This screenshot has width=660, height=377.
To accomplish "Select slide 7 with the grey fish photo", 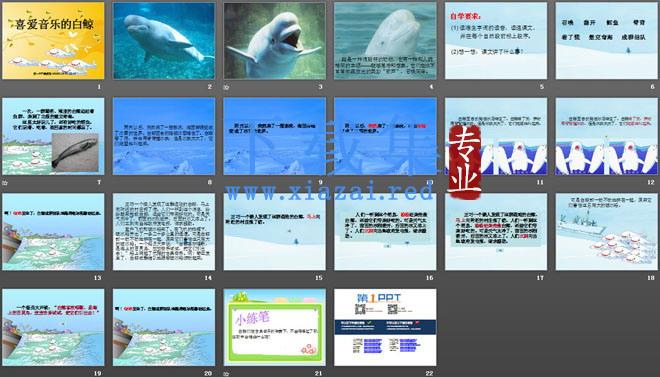I will pos(53,136).
